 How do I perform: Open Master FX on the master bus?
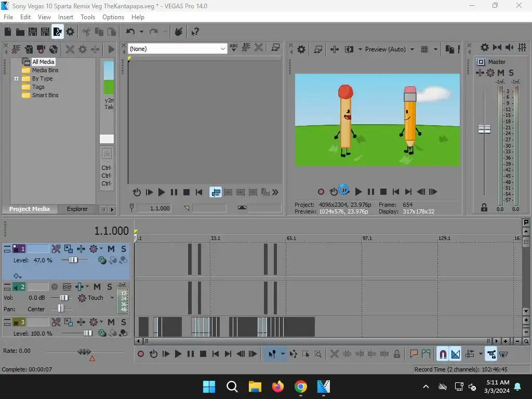(480, 73)
